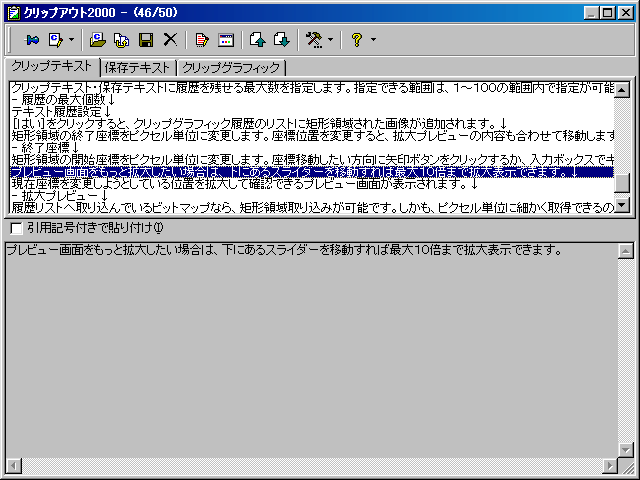Click the history list scroll down arrow
The height and width of the screenshot is (480, 640).
(x=622, y=205)
